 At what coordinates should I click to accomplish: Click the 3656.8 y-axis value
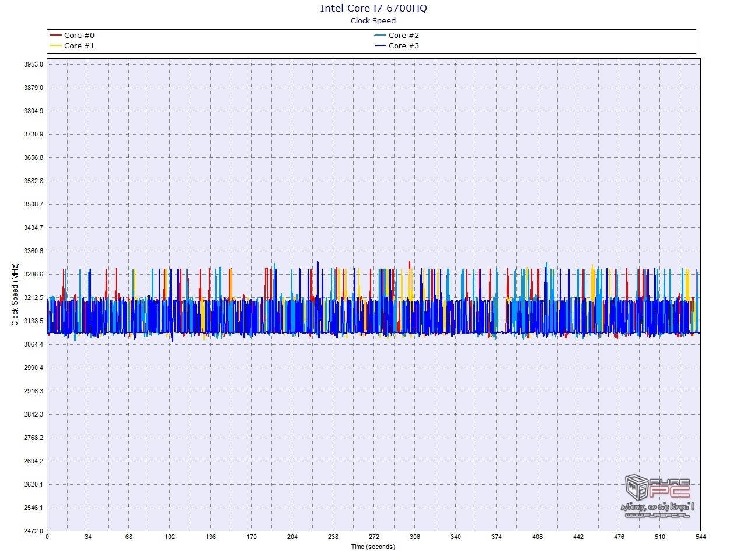(x=33, y=157)
